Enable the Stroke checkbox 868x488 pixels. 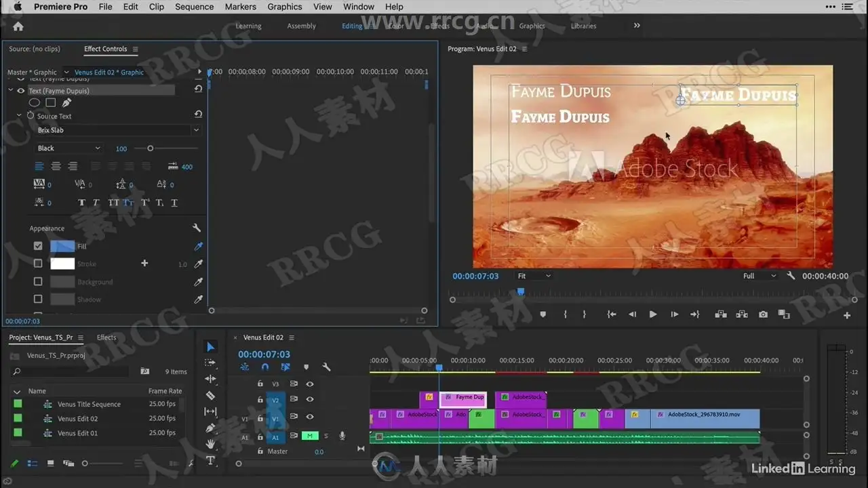point(38,264)
